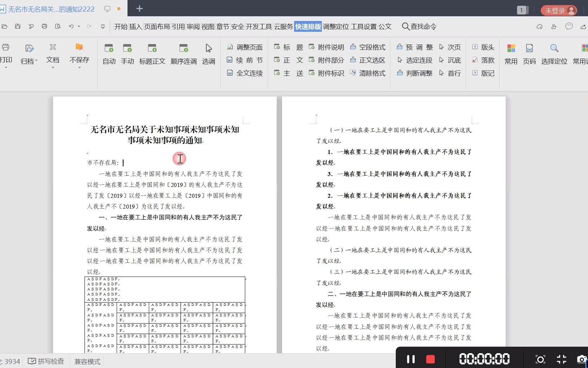588x368 pixels.
Task: Expand the Undo history dropdown arrow
Action: 79,26
